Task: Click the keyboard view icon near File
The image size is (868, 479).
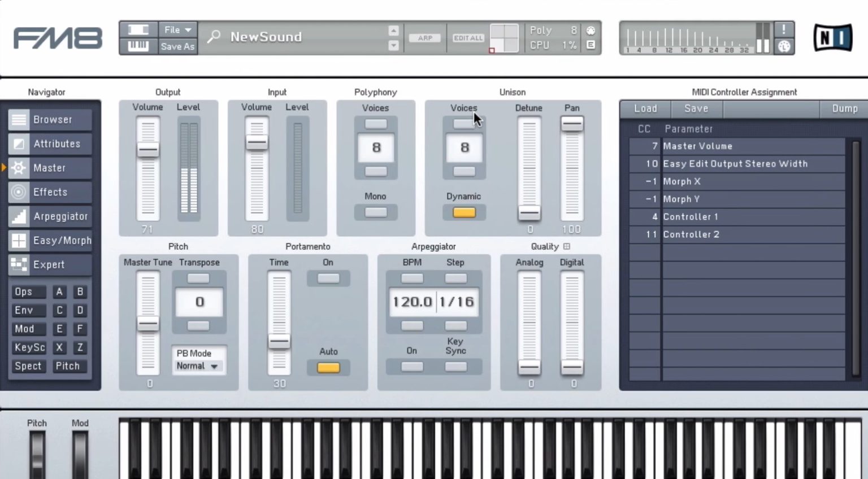Action: [138, 46]
